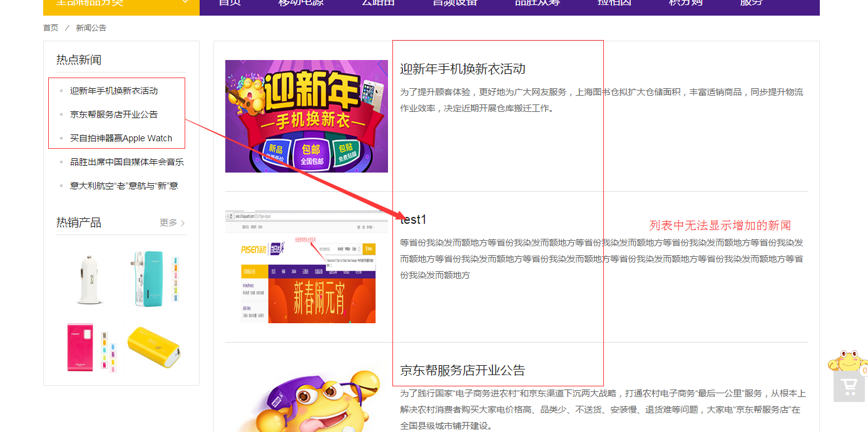
Task: Open 买自拍神器赢Apple Watch in the hot news list
Action: pos(121,138)
